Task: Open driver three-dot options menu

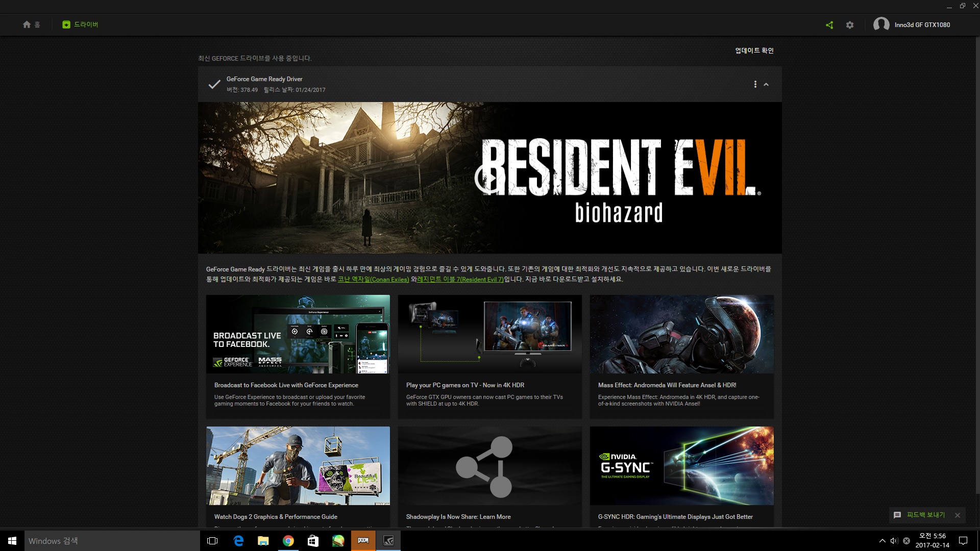Action: tap(755, 84)
